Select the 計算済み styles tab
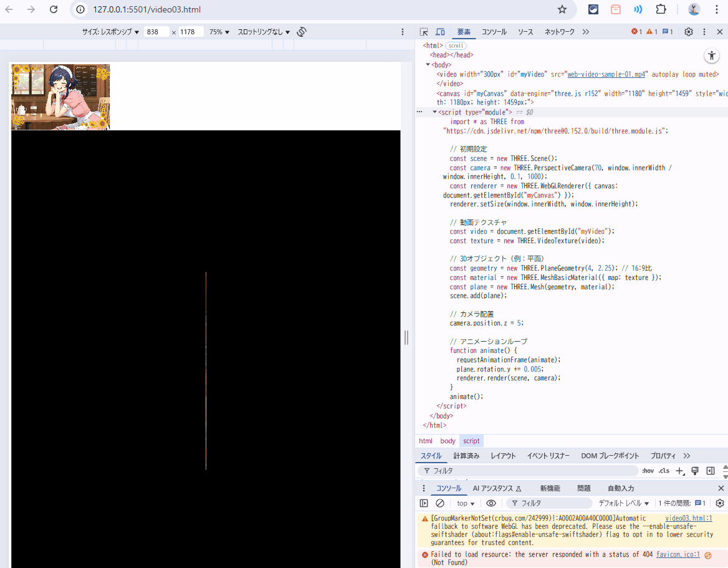This screenshot has width=728, height=568. (x=466, y=456)
